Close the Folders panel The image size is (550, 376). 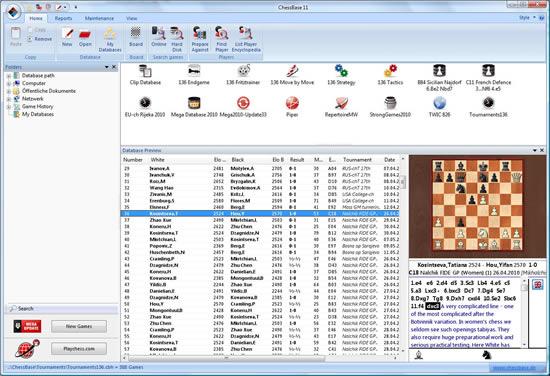tap(114, 67)
